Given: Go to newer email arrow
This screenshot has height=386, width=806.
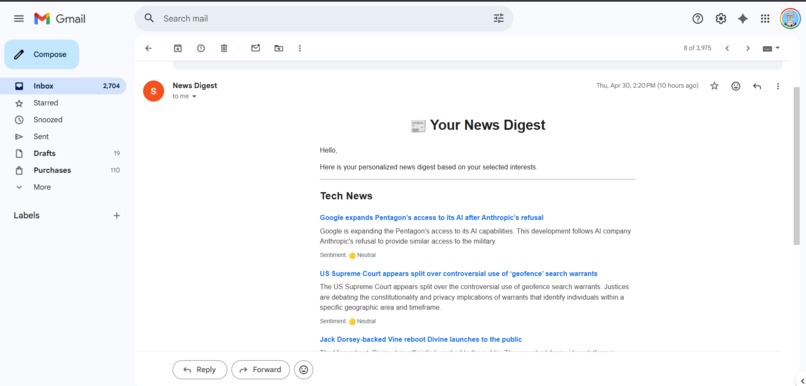Looking at the screenshot, I should pos(727,48).
